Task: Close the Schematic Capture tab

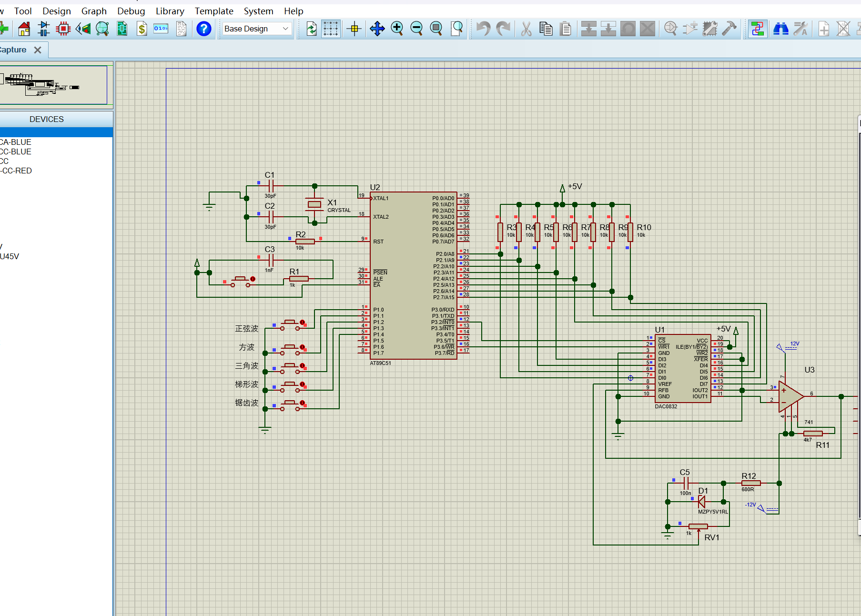Action: (x=38, y=50)
